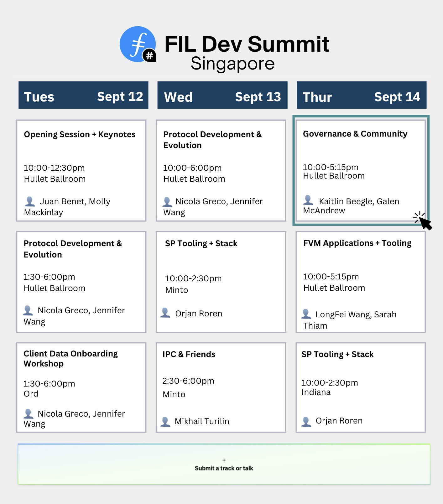Select the Thur Sept 14 header

[x=362, y=95]
